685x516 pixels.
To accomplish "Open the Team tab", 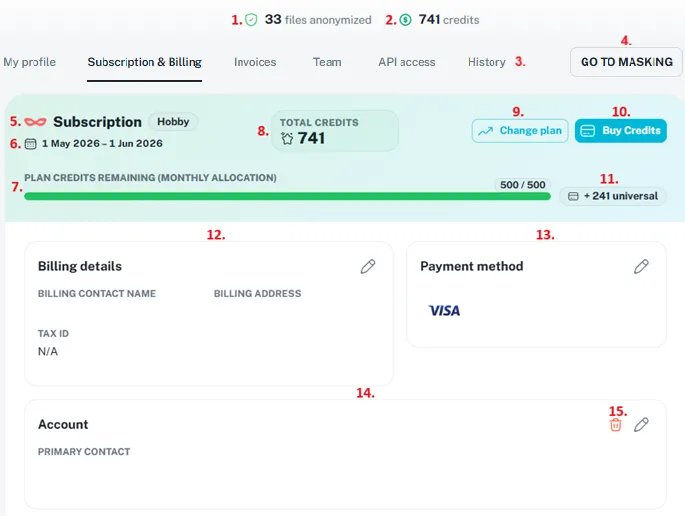I will coord(327,62).
